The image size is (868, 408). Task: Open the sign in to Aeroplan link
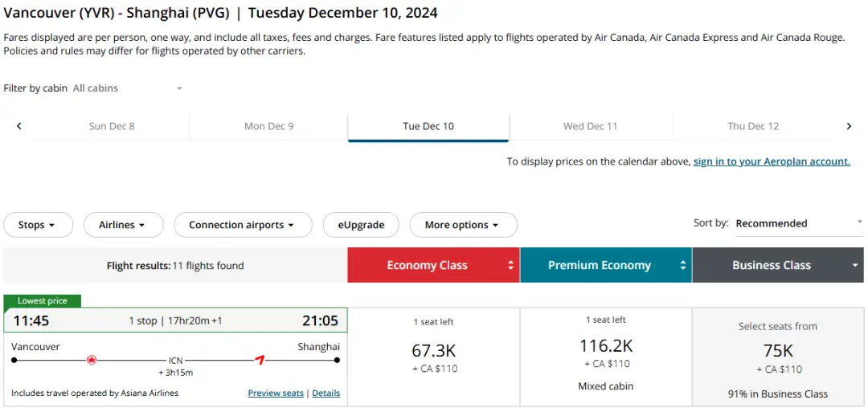[771, 161]
